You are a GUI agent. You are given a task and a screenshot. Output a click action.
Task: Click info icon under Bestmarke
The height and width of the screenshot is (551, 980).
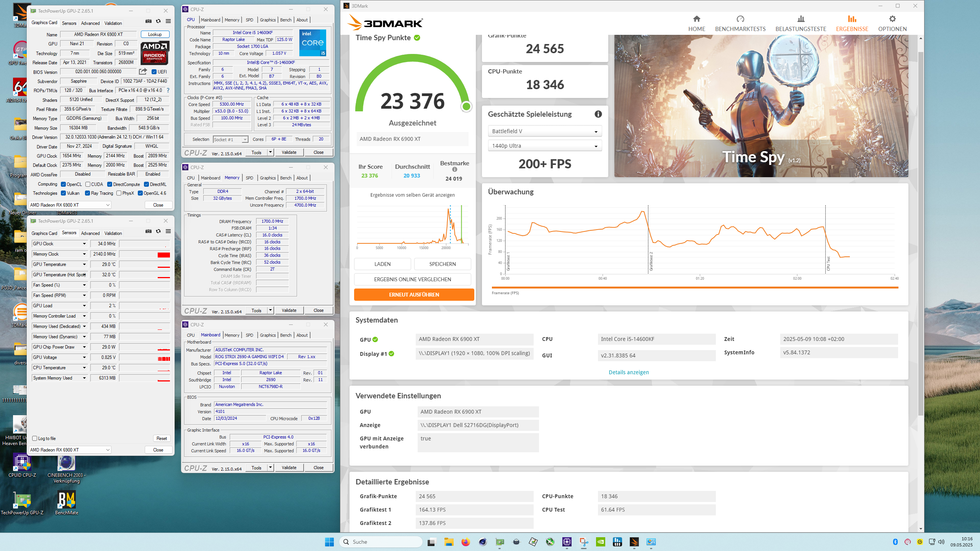454,170
